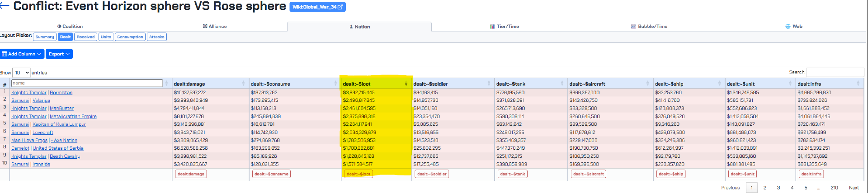Open the Metallcraftian Empire nation link
The height and width of the screenshot is (193, 868).
coord(73,116)
